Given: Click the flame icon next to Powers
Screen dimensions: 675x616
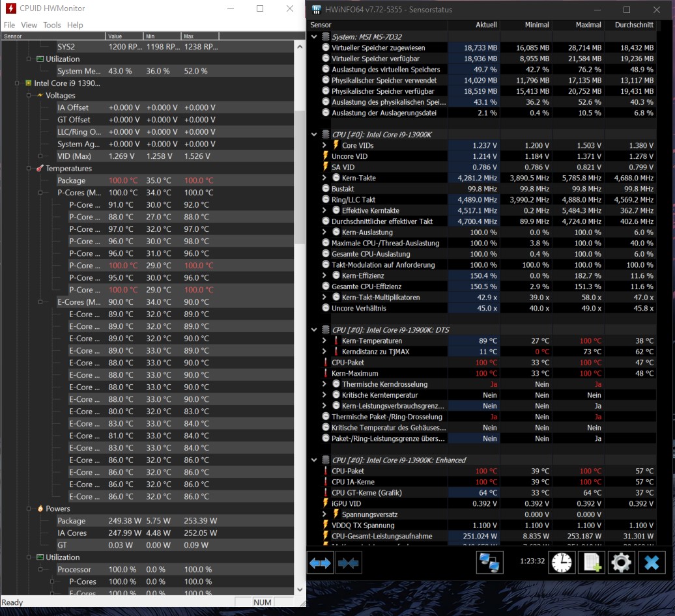Looking at the screenshot, I should coord(40,509).
